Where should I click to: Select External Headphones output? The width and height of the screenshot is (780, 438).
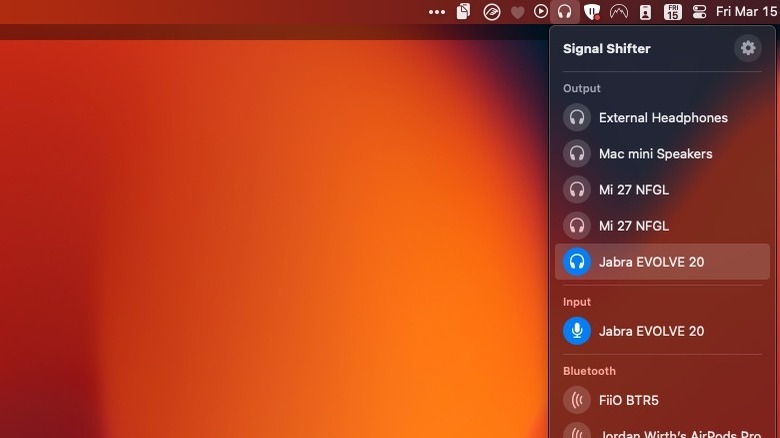(x=662, y=117)
